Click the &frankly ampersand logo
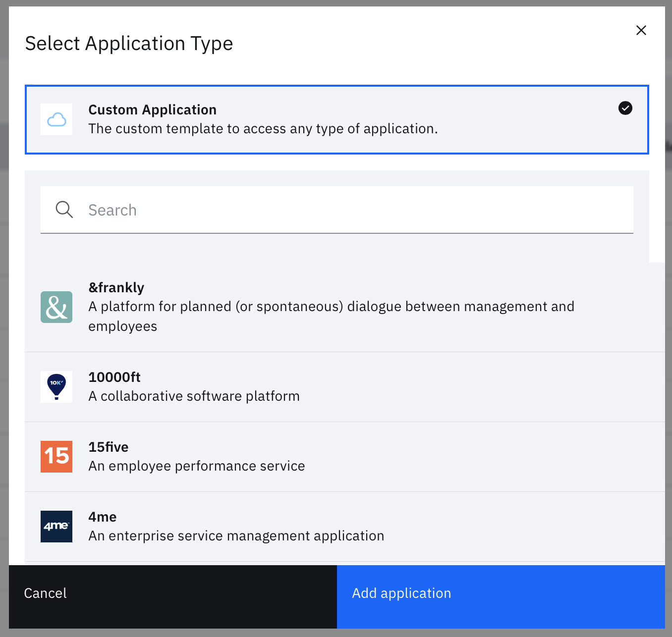Screen dimensions: 672x637 [56, 307]
